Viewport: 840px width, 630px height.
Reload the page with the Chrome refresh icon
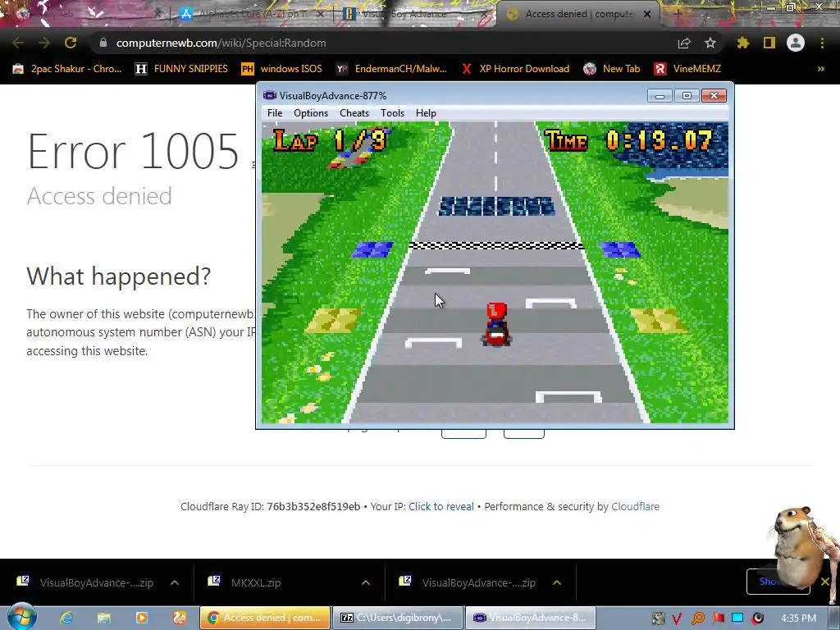tap(71, 43)
